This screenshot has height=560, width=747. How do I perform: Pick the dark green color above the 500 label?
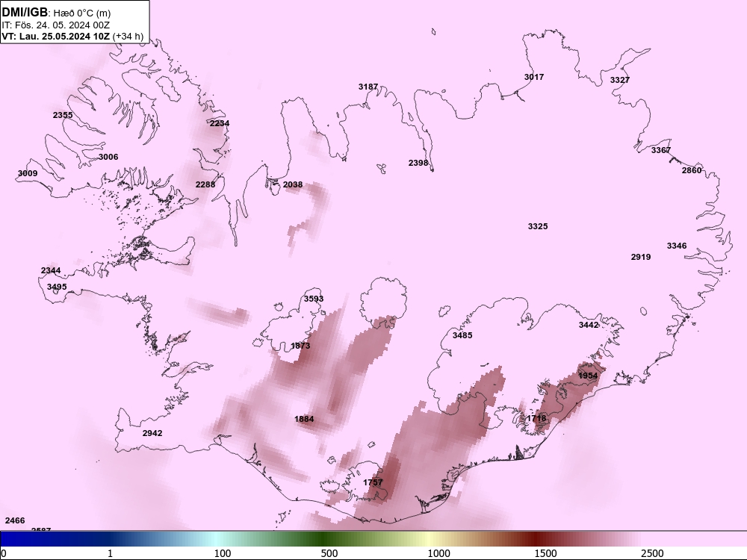pos(326,539)
